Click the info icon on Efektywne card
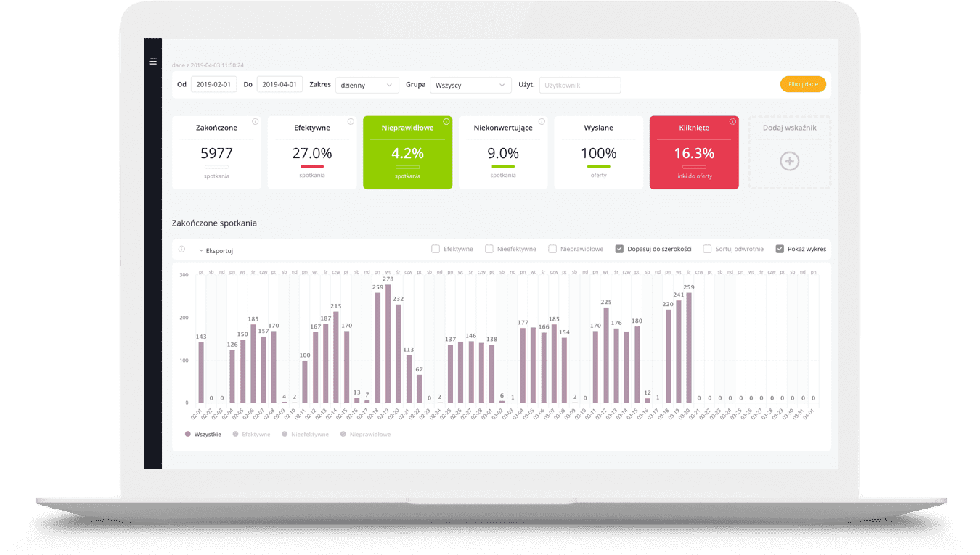The width and height of the screenshot is (980, 555). pos(351,122)
